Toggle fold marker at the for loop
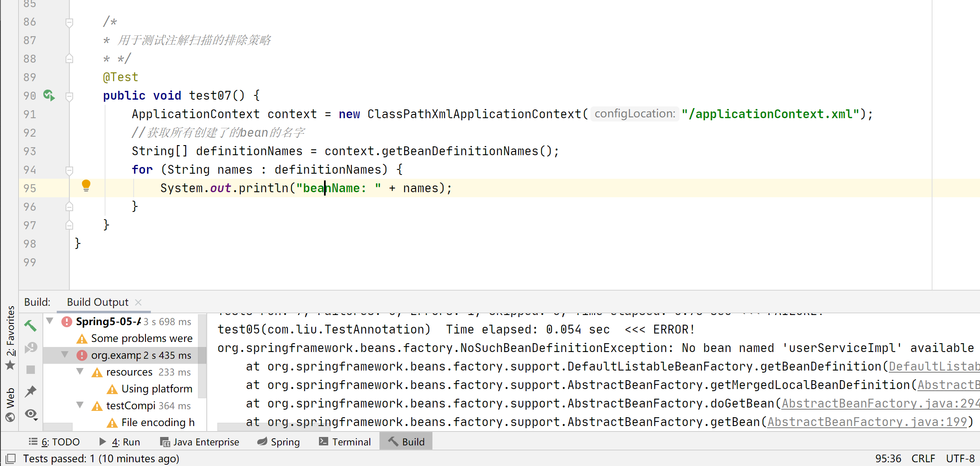The image size is (980, 466). pos(69,170)
